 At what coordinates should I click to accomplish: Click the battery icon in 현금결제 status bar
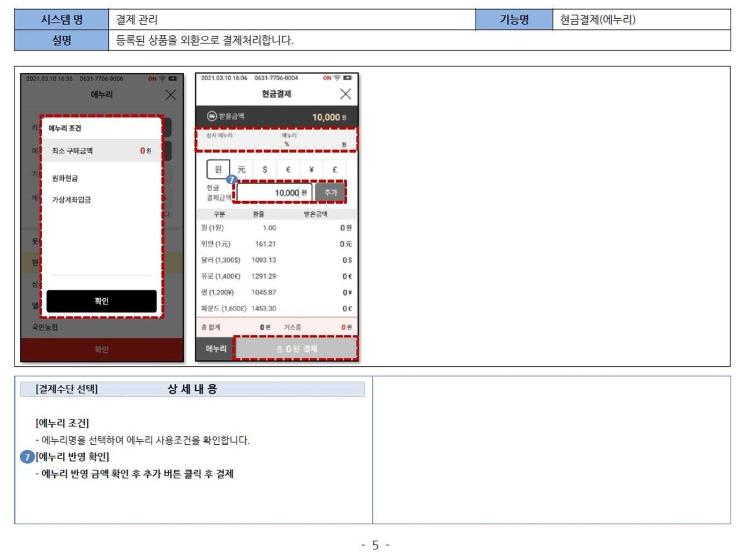click(347, 78)
